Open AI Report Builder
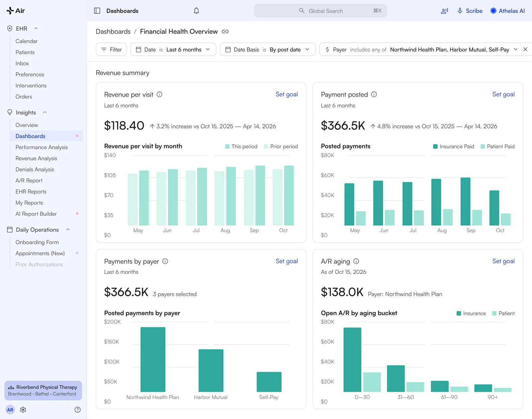The image size is (532, 419). [x=36, y=214]
